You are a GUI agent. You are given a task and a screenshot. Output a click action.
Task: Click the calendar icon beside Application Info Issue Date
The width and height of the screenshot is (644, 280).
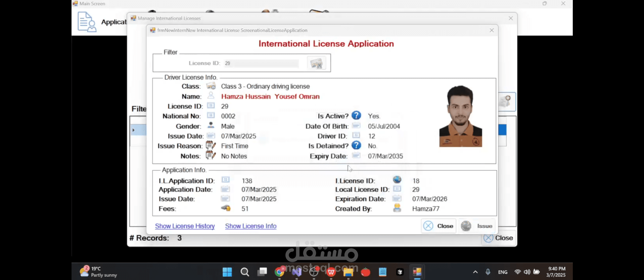[x=226, y=198]
